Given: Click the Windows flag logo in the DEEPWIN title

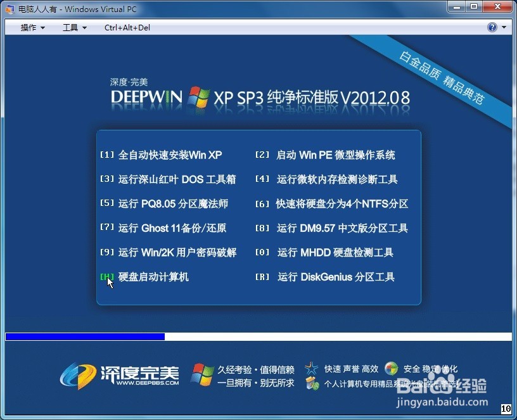Looking at the screenshot, I should tap(199, 98).
